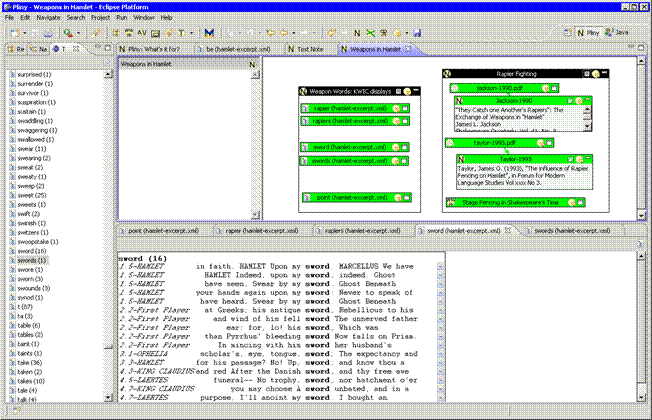The width and height of the screenshot is (652, 420).
Task: Open the Navigate menu
Action: (x=48, y=18)
